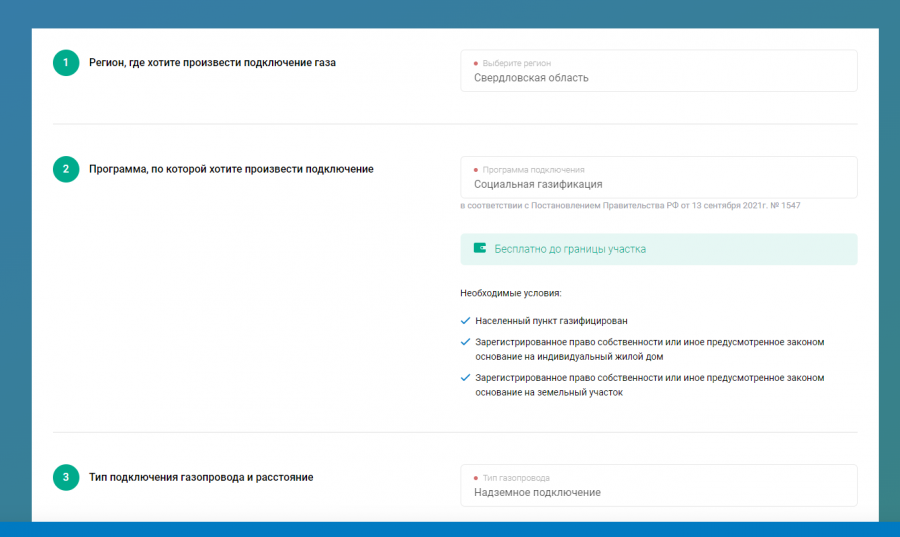Click condition text about земельный участок

point(650,385)
